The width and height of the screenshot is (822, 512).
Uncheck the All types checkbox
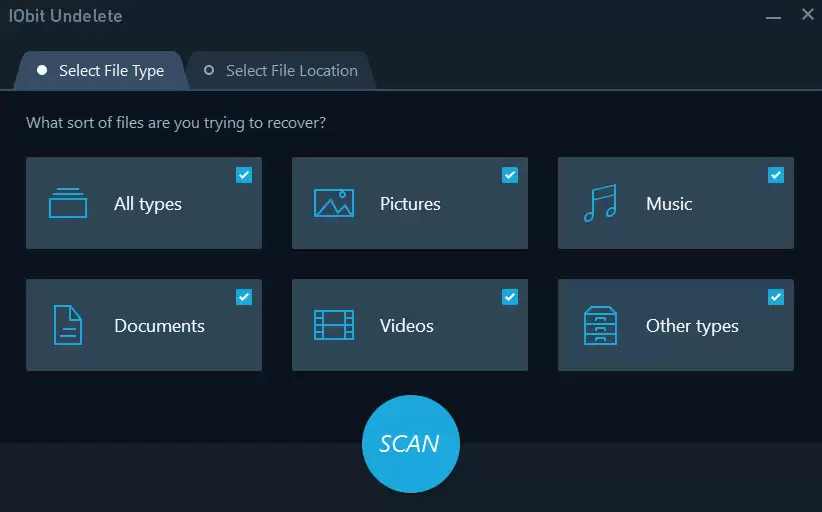click(244, 175)
